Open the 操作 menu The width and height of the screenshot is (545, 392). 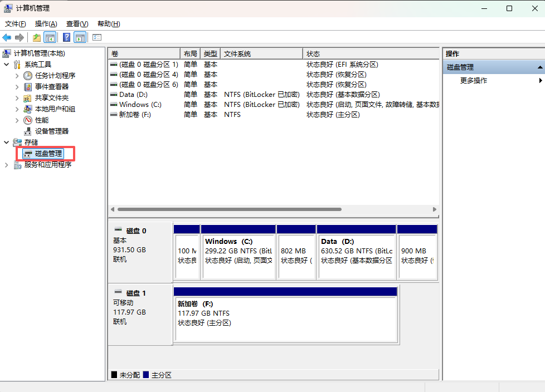click(x=46, y=24)
